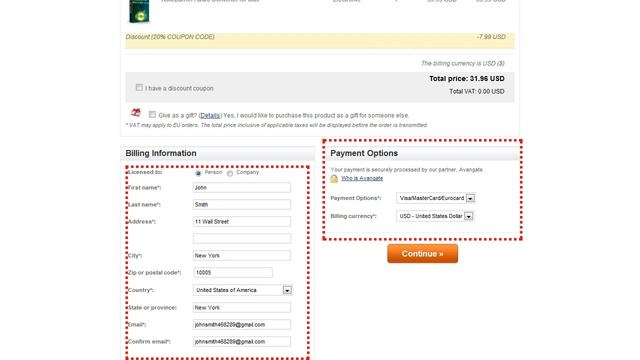Click the Last name field
This screenshot has height=360, width=640.
(x=242, y=204)
